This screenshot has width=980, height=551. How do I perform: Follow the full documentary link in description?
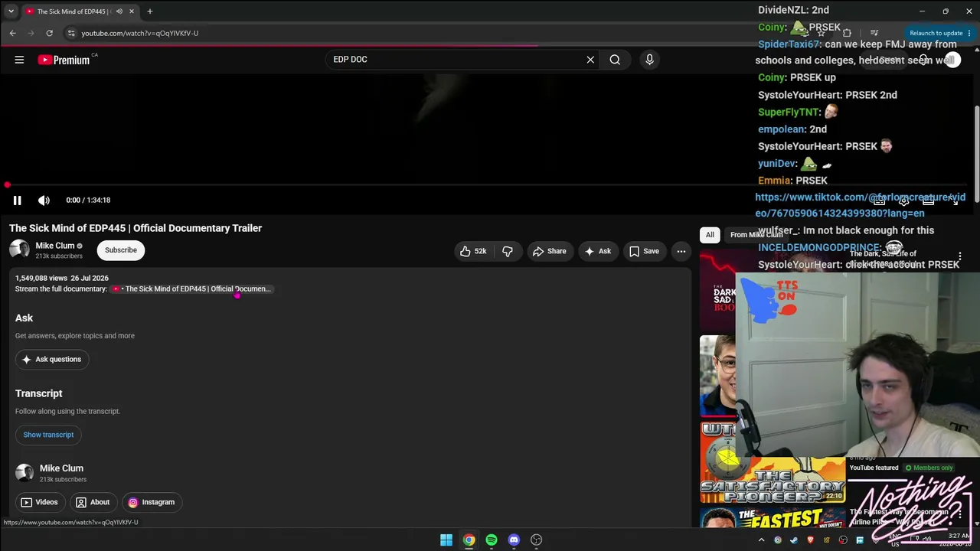click(191, 289)
